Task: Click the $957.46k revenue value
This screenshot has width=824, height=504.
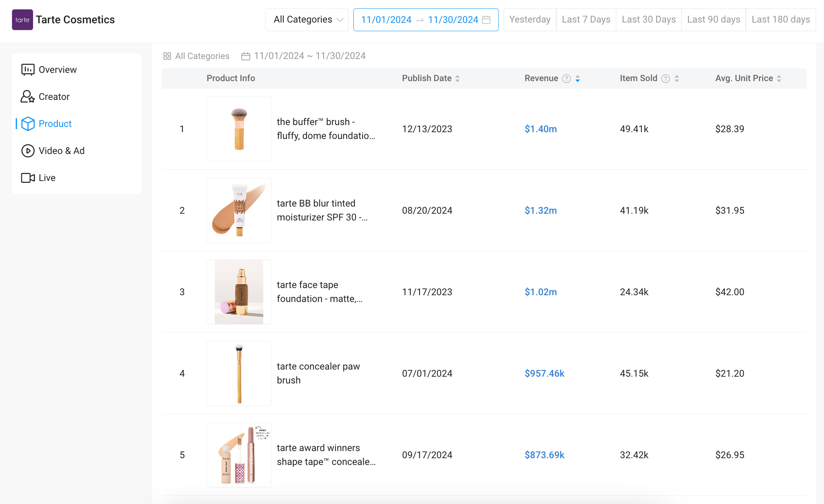Action: click(545, 373)
